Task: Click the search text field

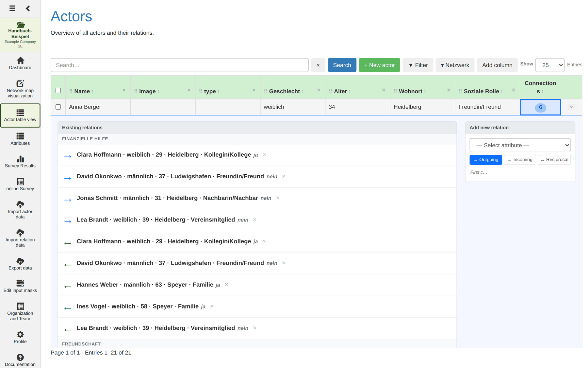Action: point(180,65)
